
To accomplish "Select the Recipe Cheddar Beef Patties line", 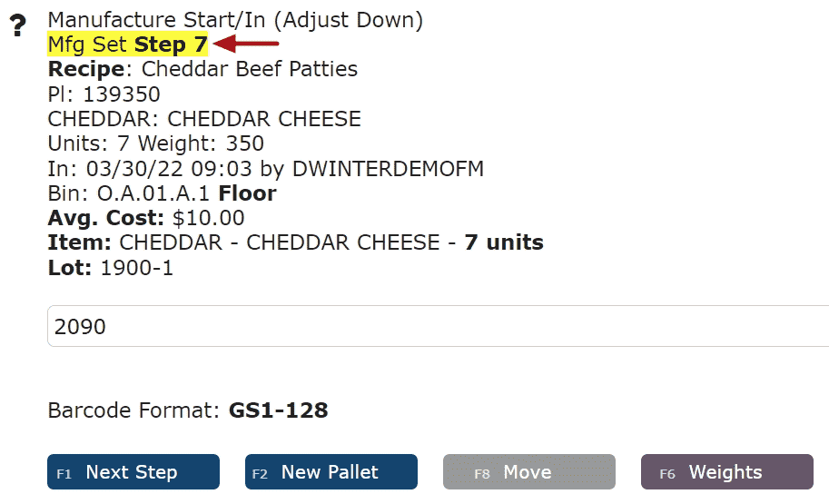I will [x=202, y=69].
